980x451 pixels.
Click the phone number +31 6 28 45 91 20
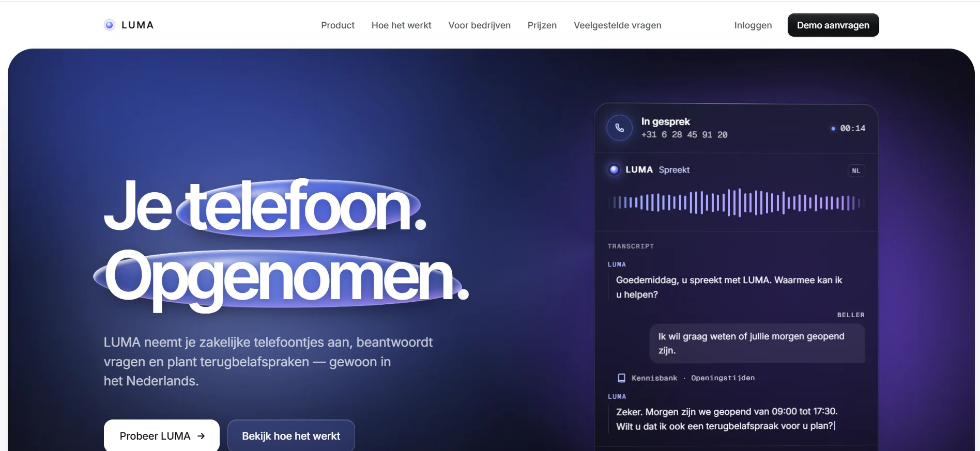click(x=684, y=135)
